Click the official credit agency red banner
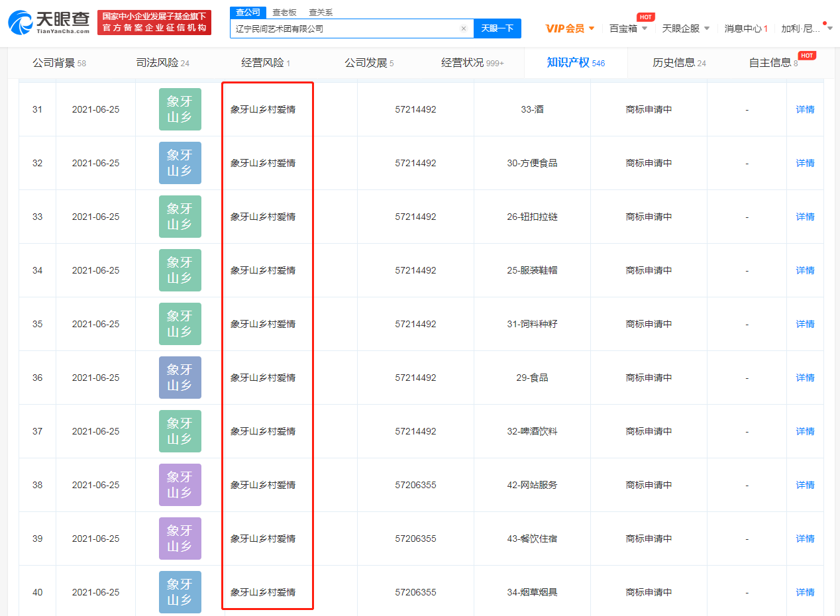This screenshot has width=840, height=616. click(x=154, y=23)
